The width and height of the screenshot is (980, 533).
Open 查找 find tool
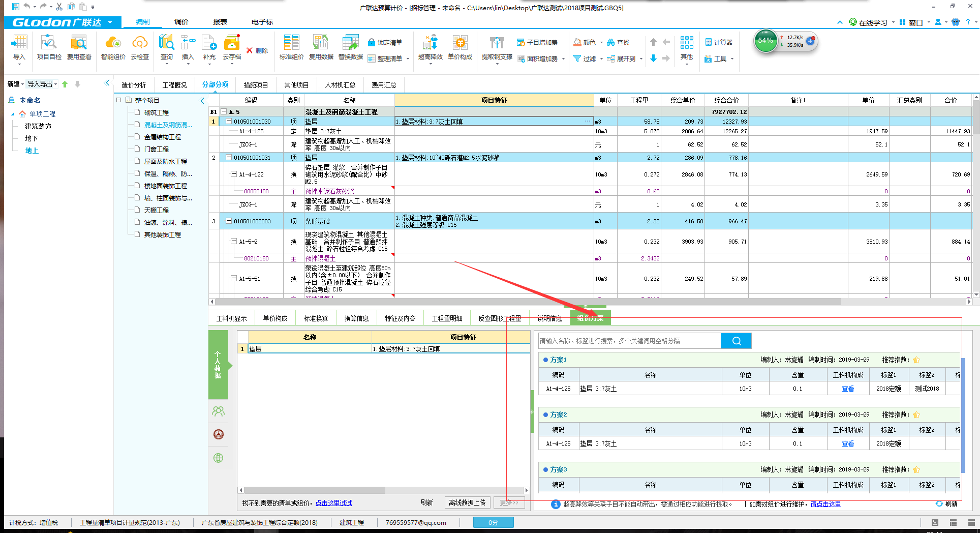618,43
